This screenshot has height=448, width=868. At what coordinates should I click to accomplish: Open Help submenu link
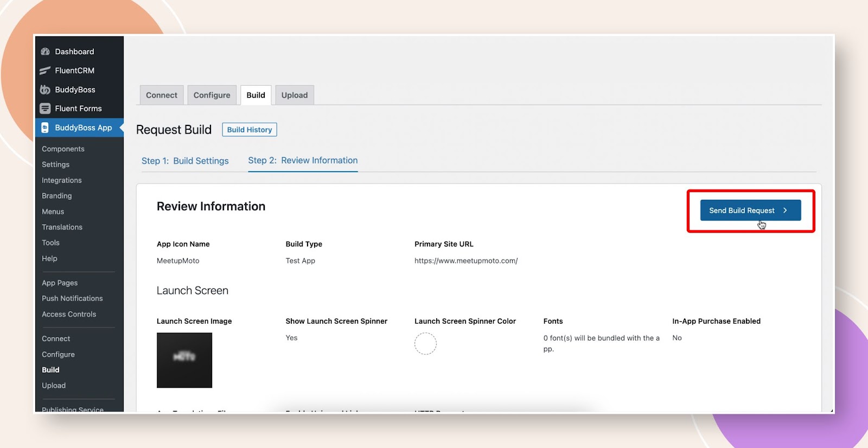click(x=49, y=258)
